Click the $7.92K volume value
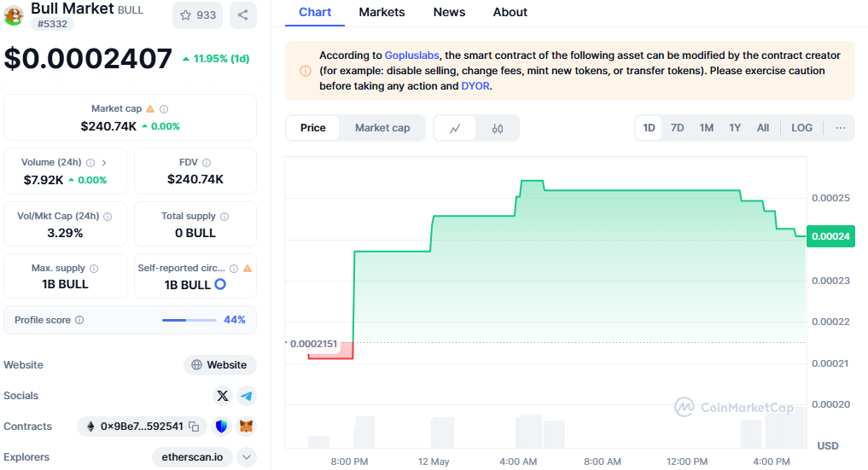 click(44, 180)
